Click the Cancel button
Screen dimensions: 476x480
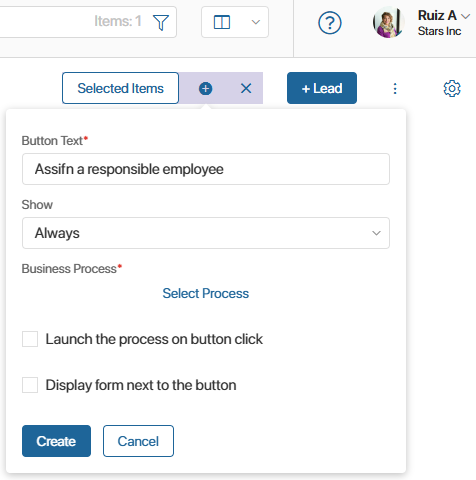(x=138, y=441)
